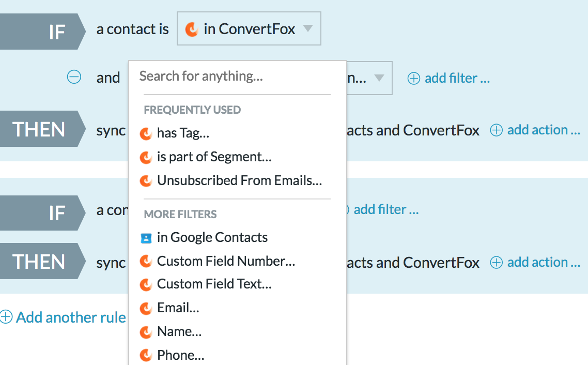Click the ConvertFox icon beside 'Email...'

click(x=146, y=308)
